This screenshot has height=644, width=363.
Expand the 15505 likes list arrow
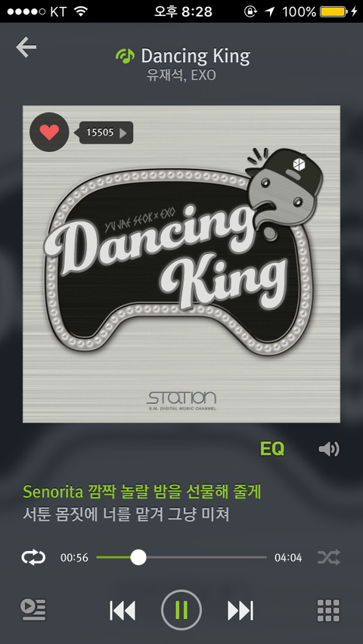123,133
